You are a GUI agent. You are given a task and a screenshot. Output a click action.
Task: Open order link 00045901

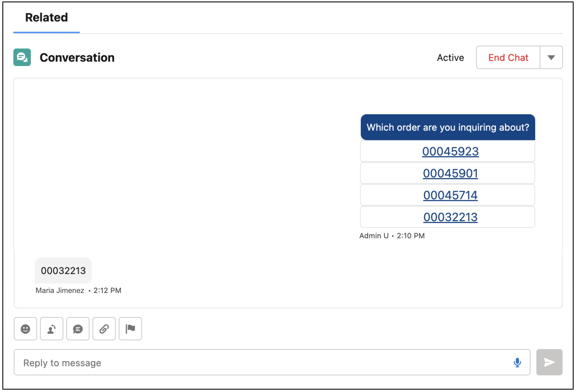pyautogui.click(x=450, y=173)
